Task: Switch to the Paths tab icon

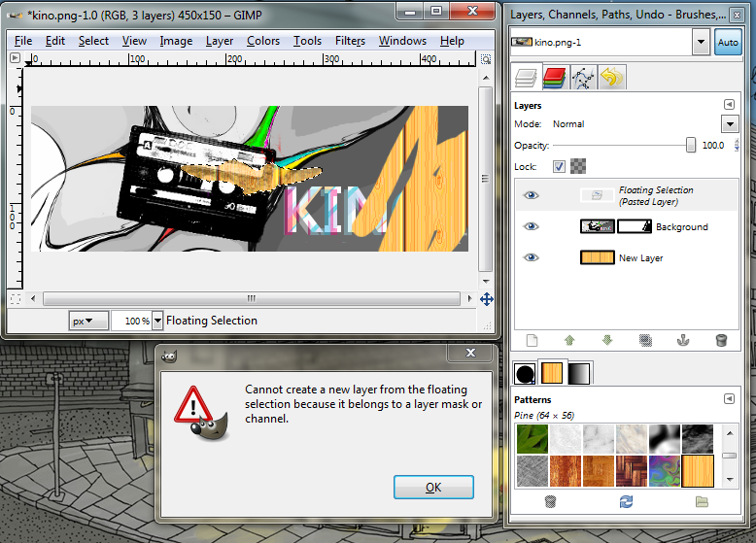Action: point(583,78)
